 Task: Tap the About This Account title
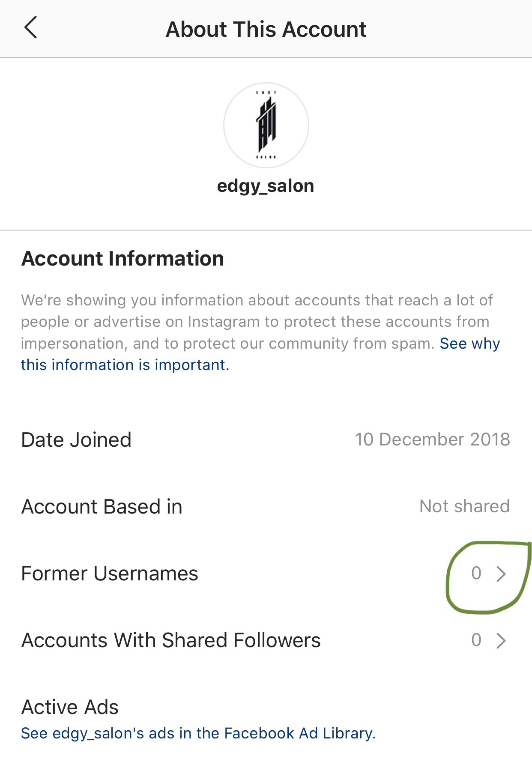pyautogui.click(x=266, y=29)
